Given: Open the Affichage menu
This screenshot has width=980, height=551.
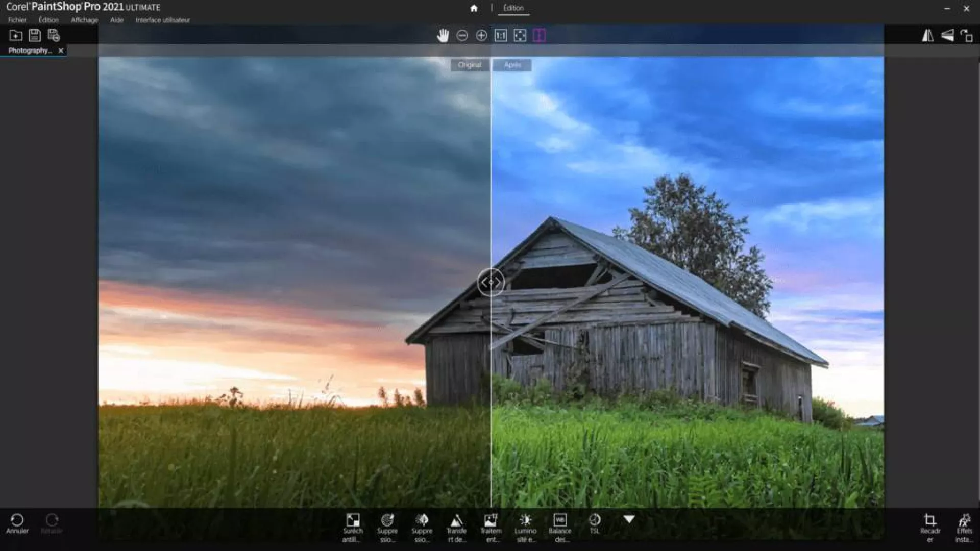Looking at the screenshot, I should [x=84, y=20].
